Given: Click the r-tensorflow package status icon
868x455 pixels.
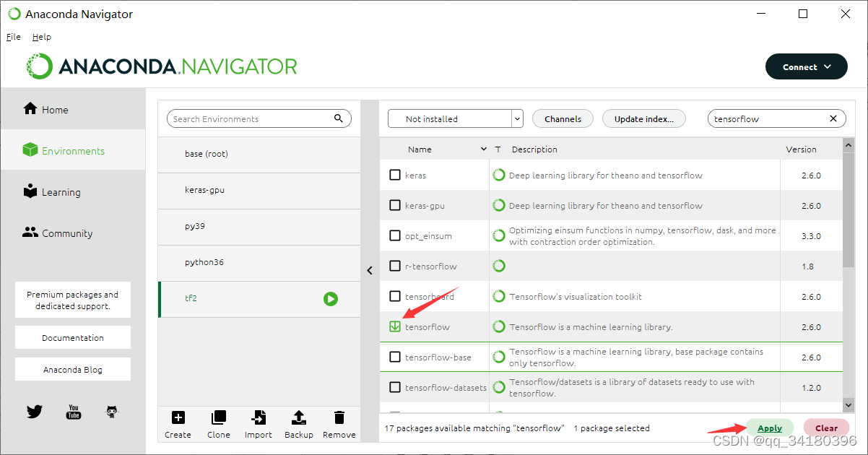Looking at the screenshot, I should pyautogui.click(x=499, y=266).
